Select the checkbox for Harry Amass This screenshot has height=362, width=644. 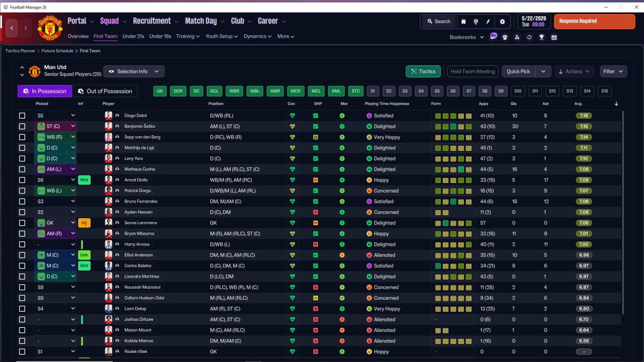coord(22,244)
